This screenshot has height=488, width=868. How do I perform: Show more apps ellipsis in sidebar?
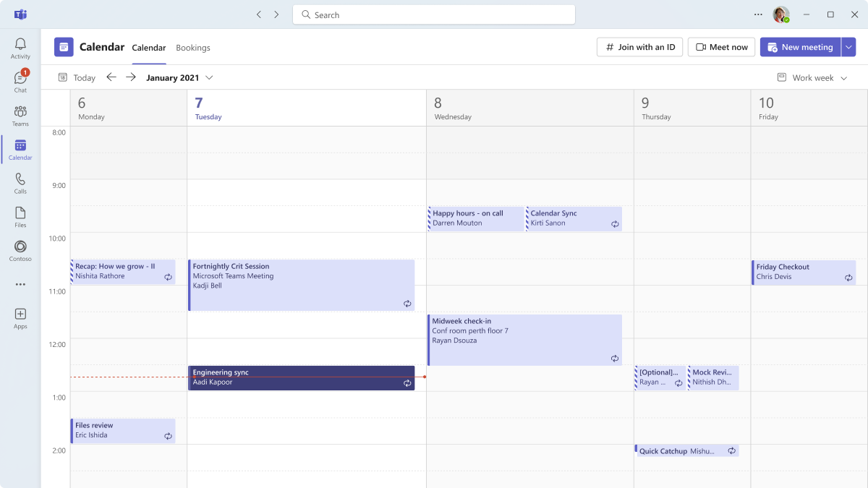(20, 285)
